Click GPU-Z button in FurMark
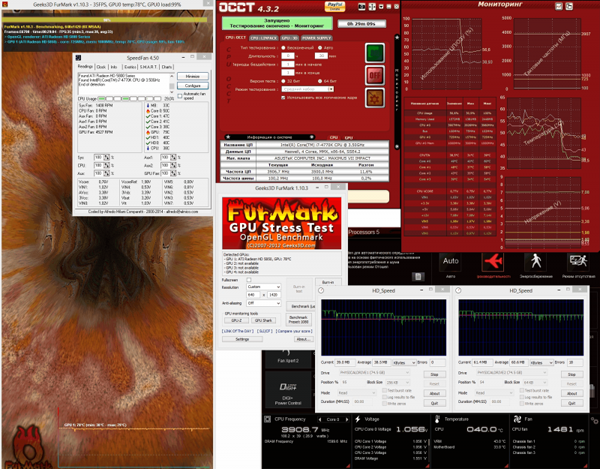Image resolution: width=600 pixels, height=469 pixels. [x=236, y=320]
